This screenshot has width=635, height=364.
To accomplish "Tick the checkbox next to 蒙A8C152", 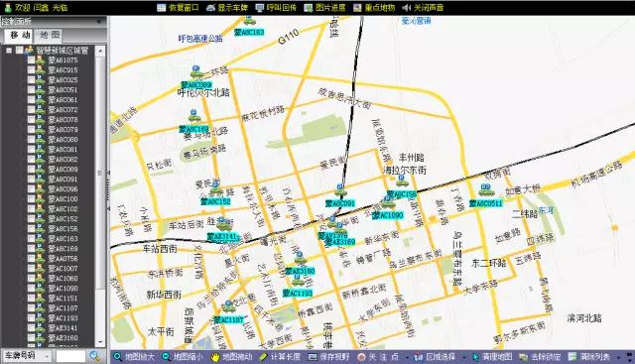I will (x=31, y=219).
